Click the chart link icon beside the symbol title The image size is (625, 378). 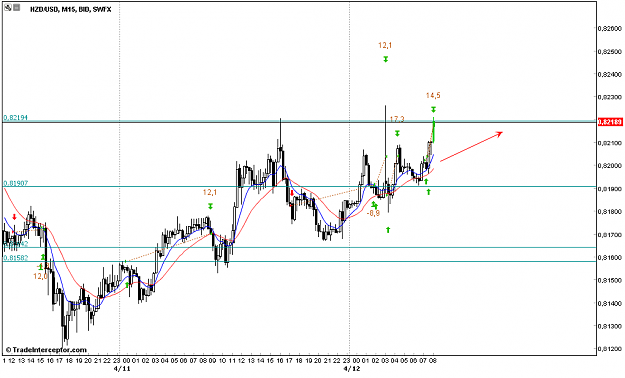point(8,7)
